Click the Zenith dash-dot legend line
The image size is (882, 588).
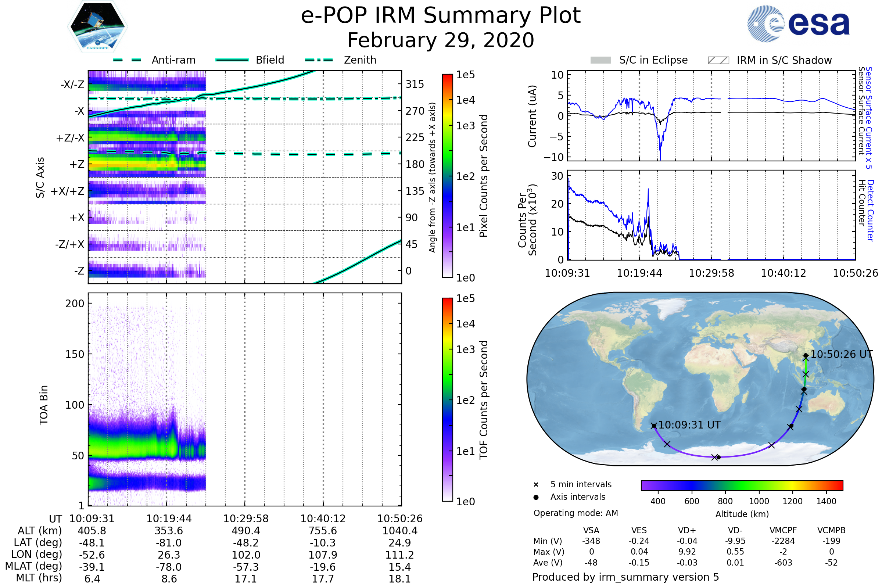tap(319, 60)
